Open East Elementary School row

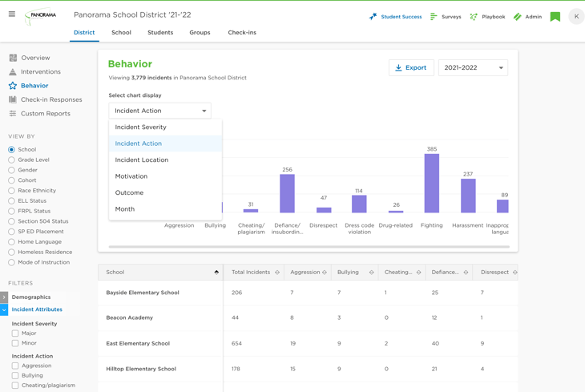[x=308, y=343]
